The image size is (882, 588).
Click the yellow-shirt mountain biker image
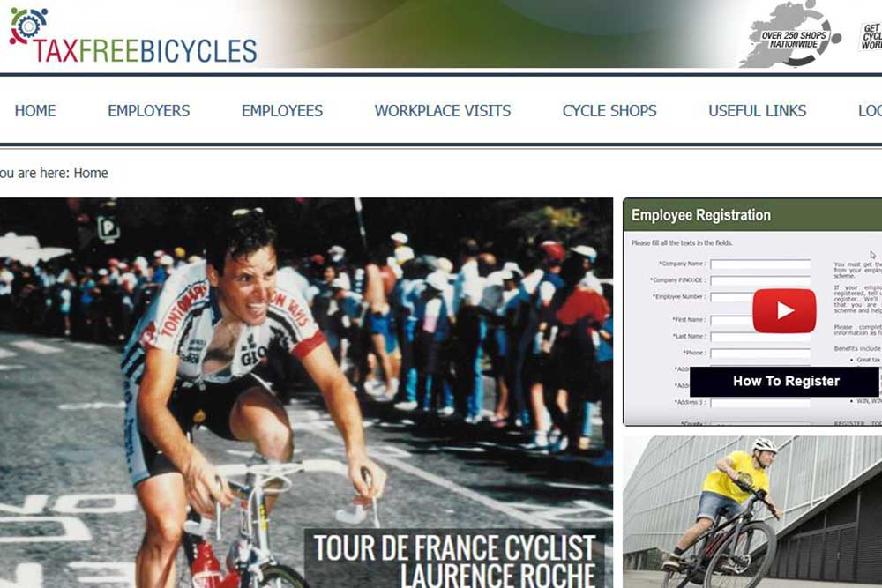click(x=752, y=511)
